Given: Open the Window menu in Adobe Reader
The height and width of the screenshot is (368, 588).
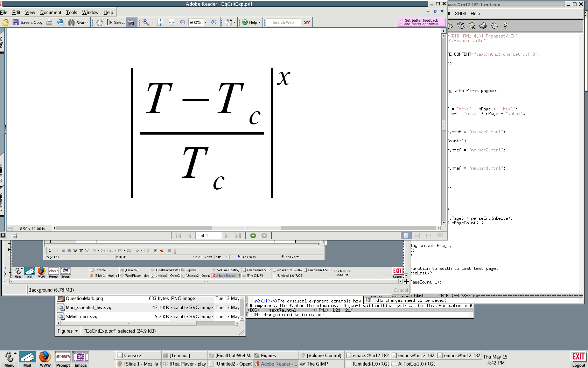Looking at the screenshot, I should point(90,12).
